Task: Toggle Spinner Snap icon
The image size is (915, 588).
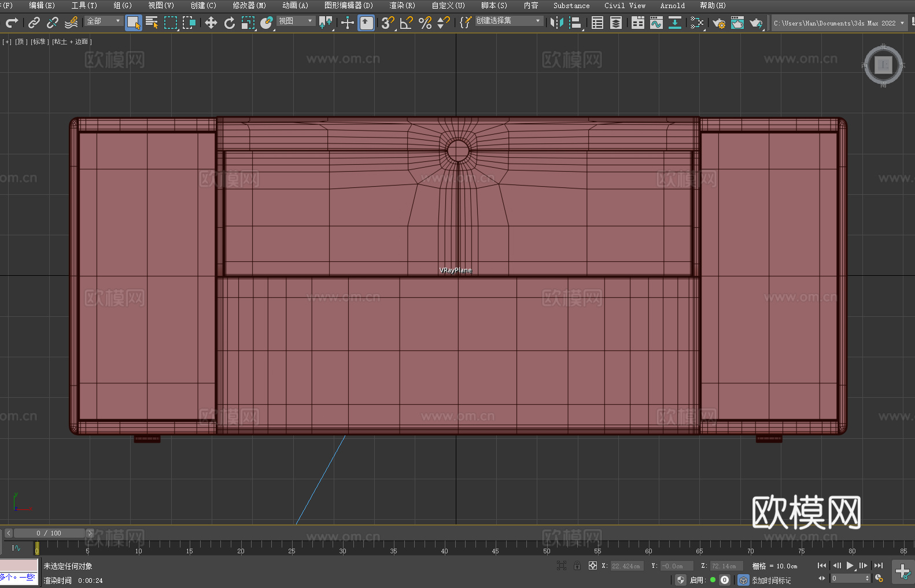Action: [x=444, y=23]
